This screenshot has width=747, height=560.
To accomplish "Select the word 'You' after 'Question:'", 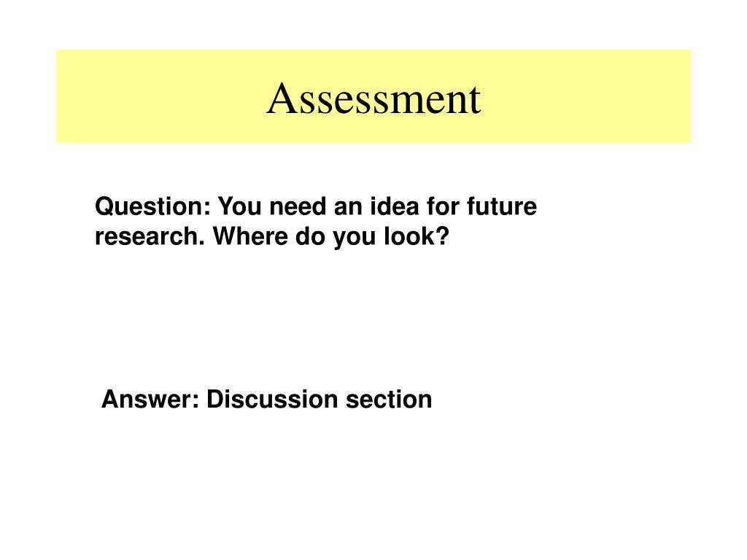I will (240, 206).
